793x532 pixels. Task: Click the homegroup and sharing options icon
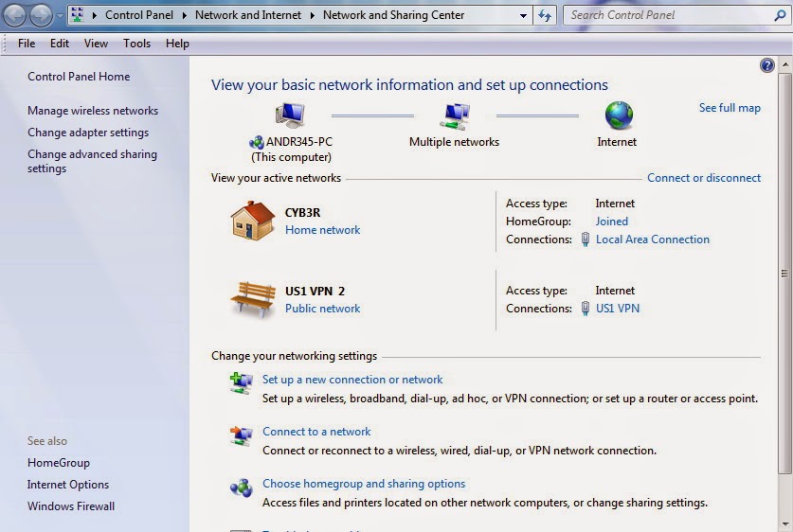pos(241,488)
